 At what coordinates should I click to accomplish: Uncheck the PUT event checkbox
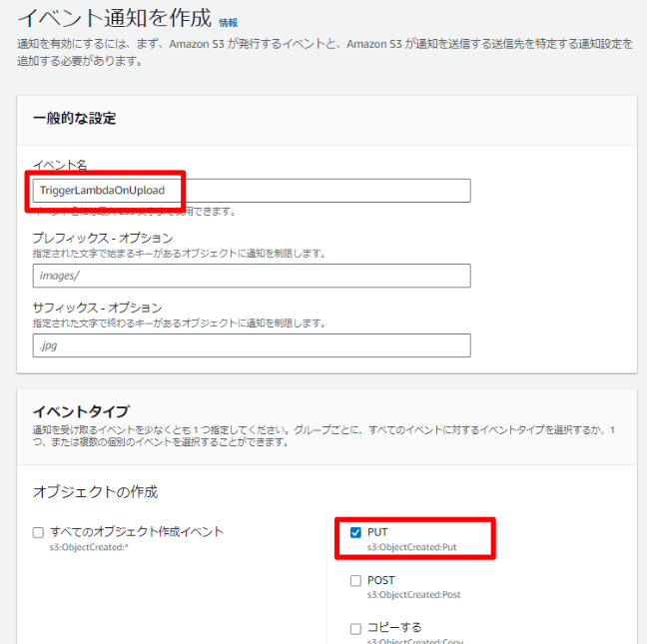coord(355,532)
